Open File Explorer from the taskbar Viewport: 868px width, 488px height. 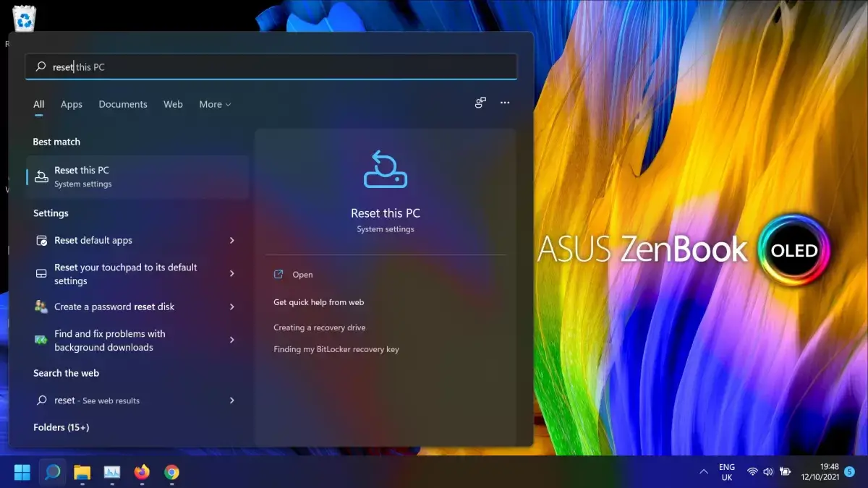click(82, 472)
